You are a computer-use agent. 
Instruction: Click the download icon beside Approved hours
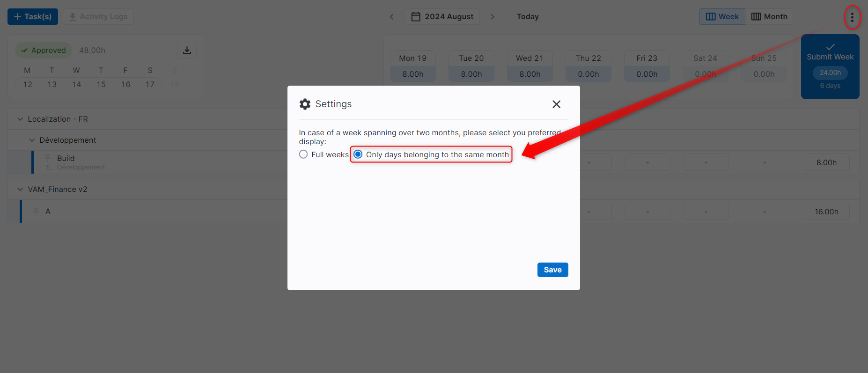pyautogui.click(x=187, y=50)
